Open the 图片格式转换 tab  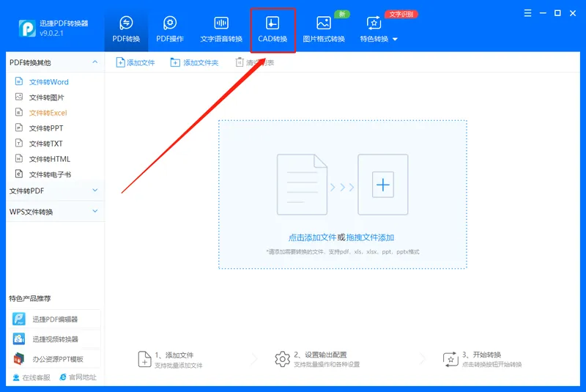click(324, 29)
